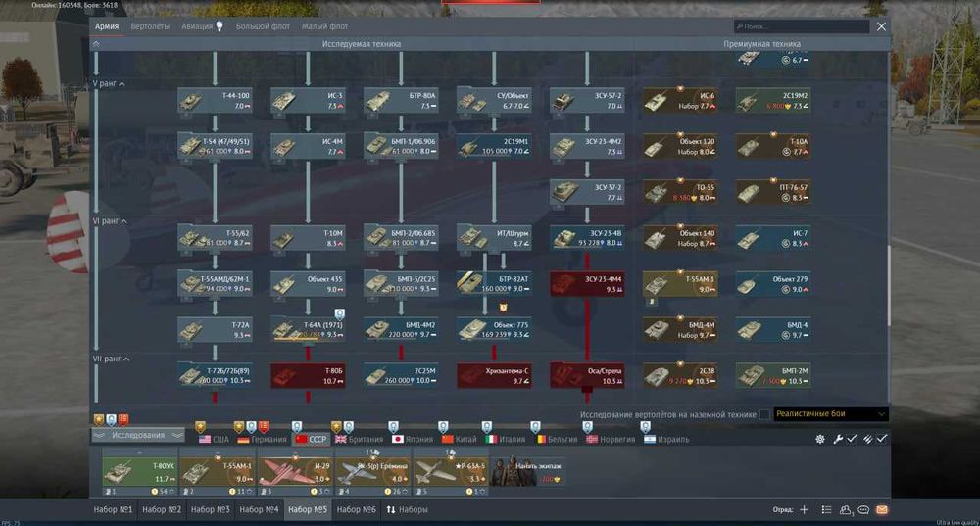Image resolution: width=980 pixels, height=526 pixels.
Task: Click the wrench repair icon
Action: (x=838, y=439)
